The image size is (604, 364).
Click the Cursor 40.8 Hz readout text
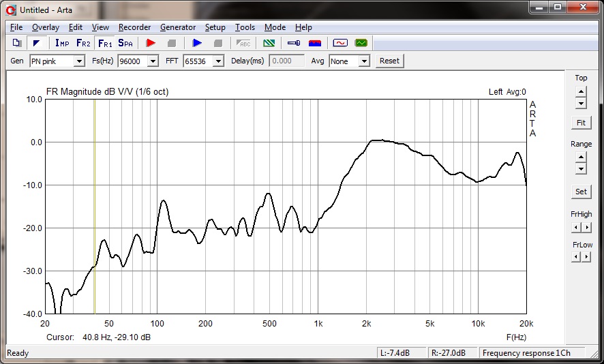pyautogui.click(x=98, y=337)
